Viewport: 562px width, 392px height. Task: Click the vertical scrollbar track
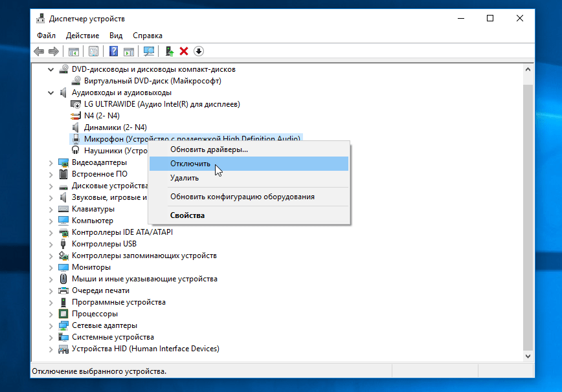pos(528,217)
